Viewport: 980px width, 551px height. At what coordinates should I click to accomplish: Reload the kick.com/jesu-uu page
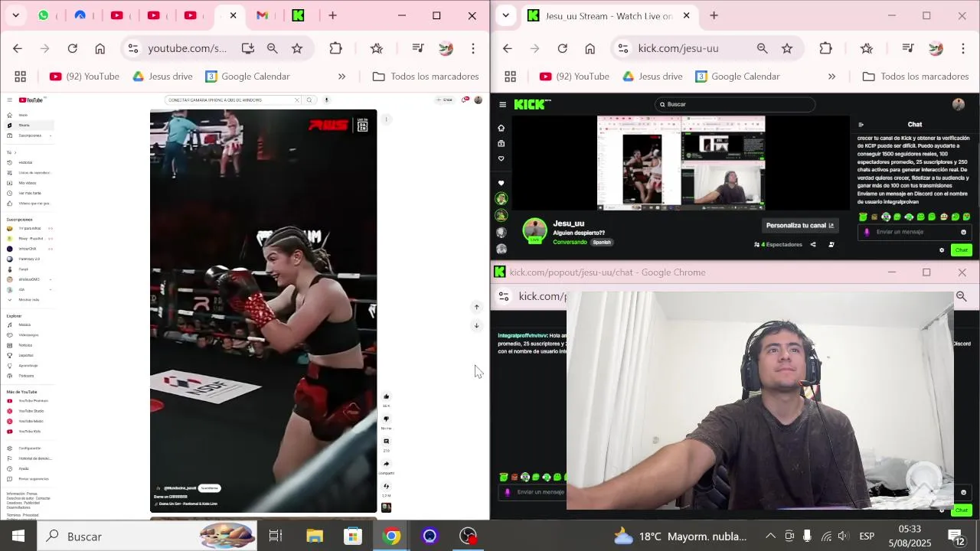click(562, 48)
